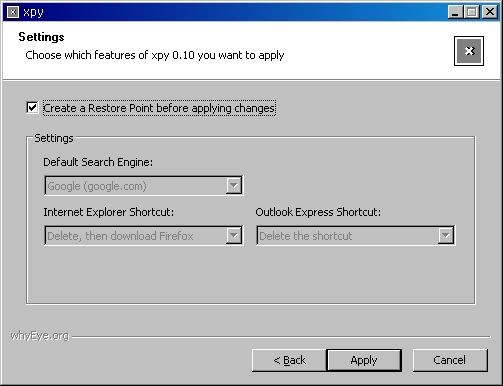Click the xpy title bar system icon
Screen dimensions: 503x386
pos(13,12)
